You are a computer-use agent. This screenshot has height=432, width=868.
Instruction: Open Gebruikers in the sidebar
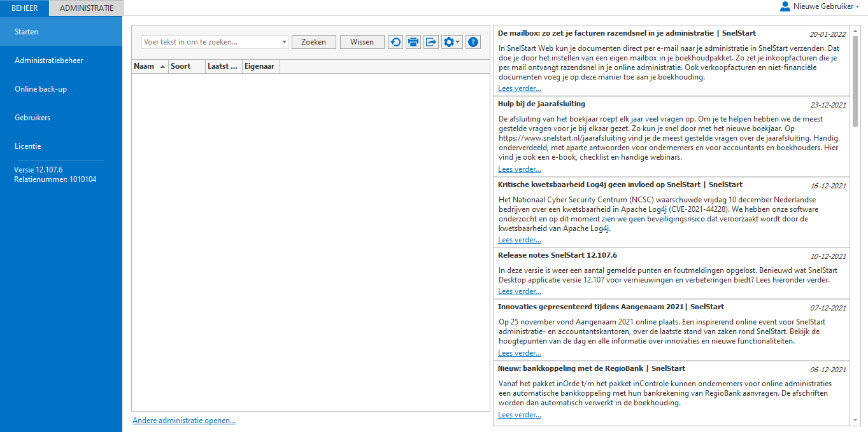[61, 118]
